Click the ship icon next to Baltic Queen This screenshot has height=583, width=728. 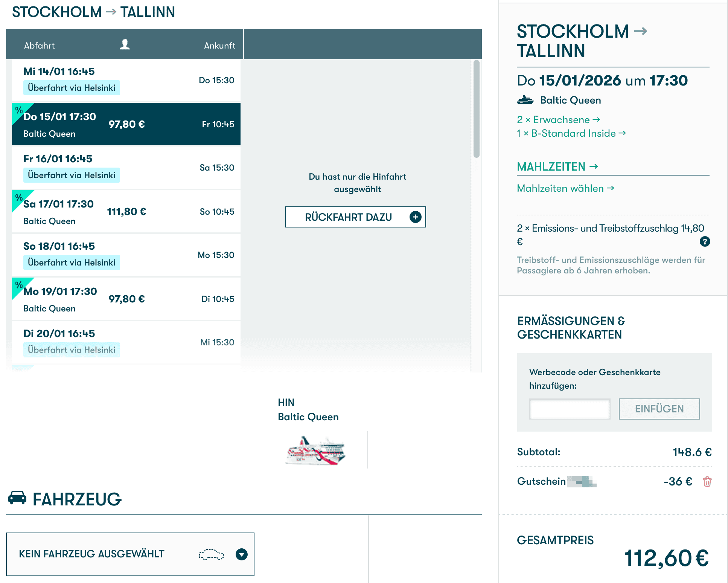525,100
